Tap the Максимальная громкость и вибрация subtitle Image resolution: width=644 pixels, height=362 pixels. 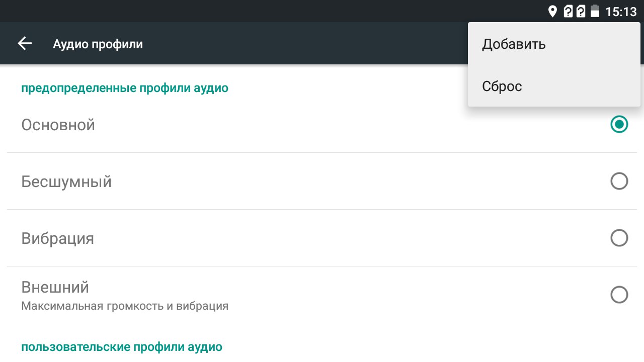tap(125, 306)
